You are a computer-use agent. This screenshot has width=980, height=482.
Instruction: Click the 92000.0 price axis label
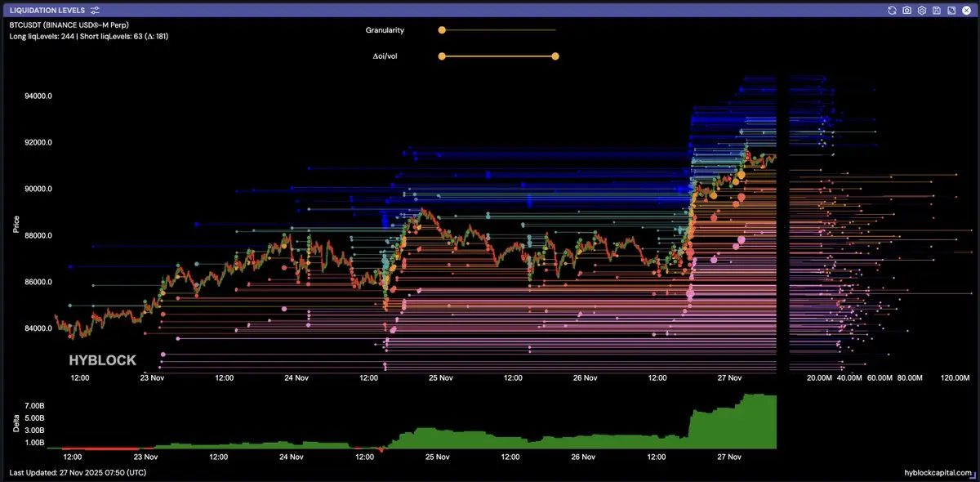(39, 142)
